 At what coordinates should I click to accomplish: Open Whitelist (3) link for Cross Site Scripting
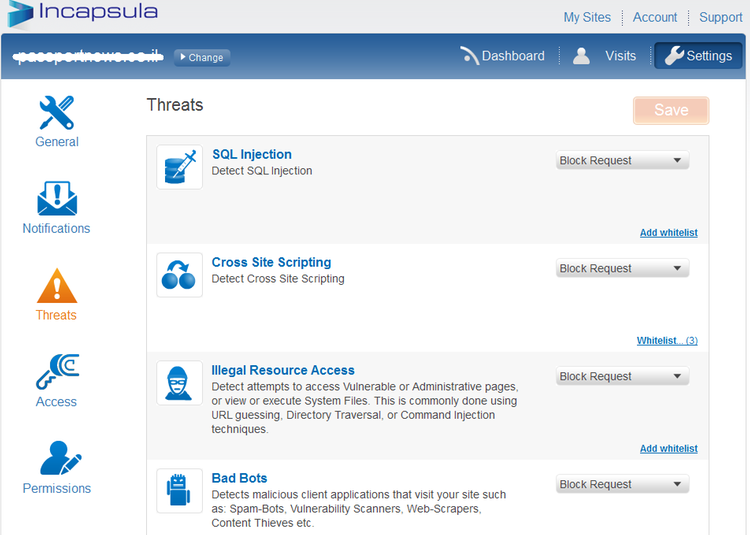667,341
